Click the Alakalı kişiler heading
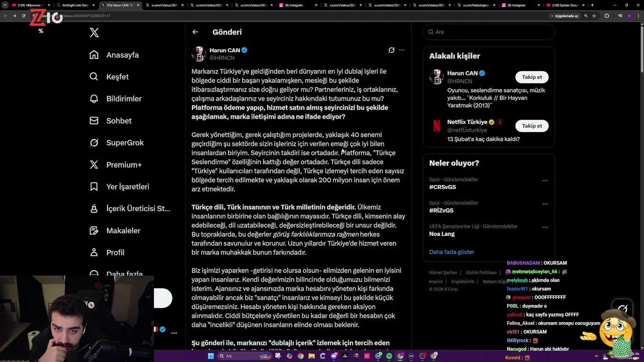 (454, 56)
